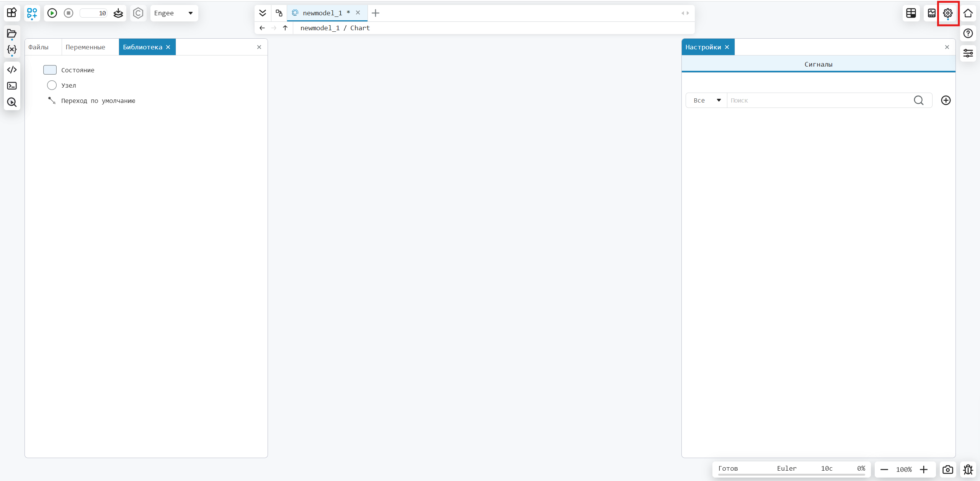This screenshot has height=481, width=980.
Task: Open the Engee target dropdown
Action: [x=174, y=13]
